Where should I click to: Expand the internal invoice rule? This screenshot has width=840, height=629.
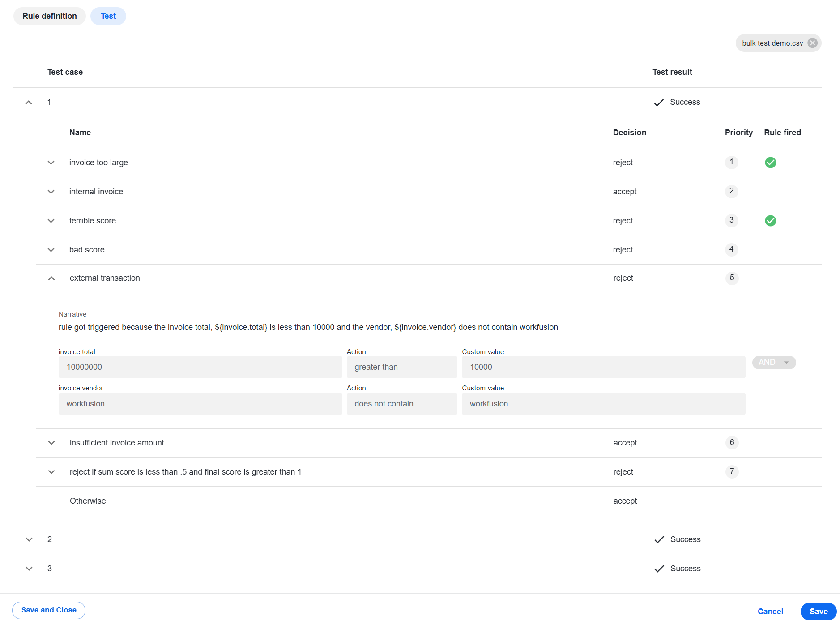pyautogui.click(x=51, y=192)
